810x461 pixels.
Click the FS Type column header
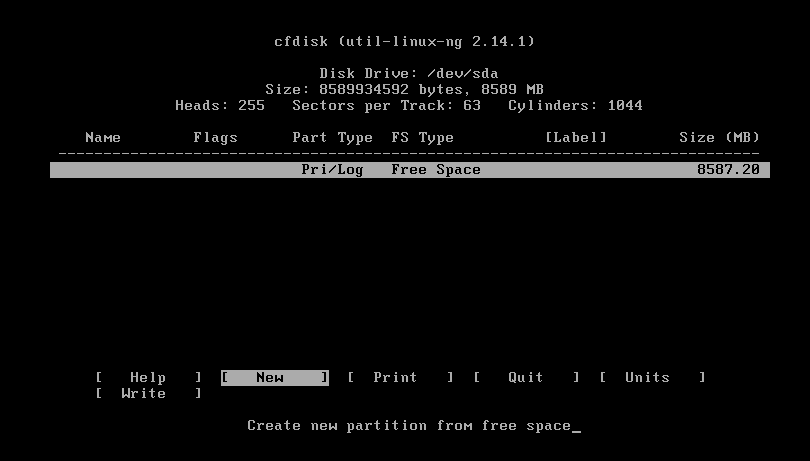pos(423,137)
